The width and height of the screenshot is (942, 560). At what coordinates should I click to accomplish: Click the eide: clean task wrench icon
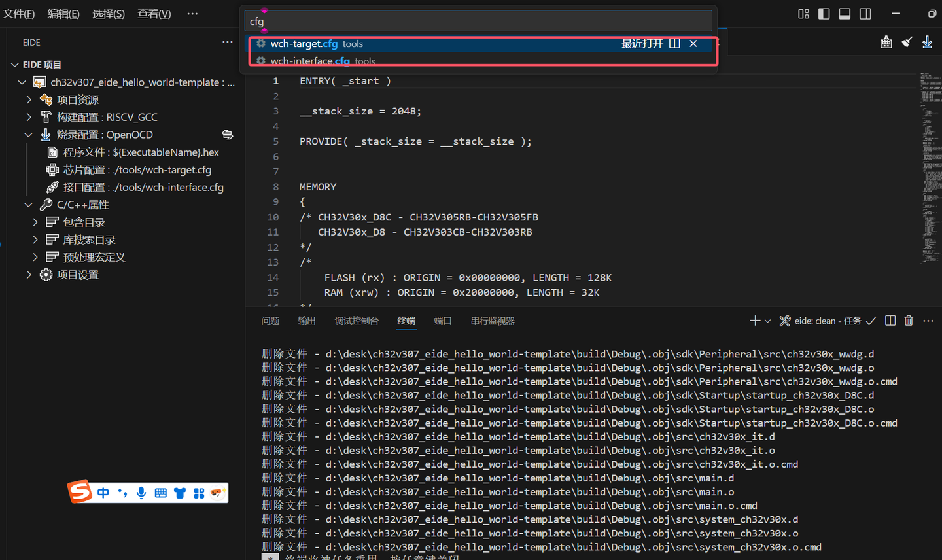[x=784, y=321]
